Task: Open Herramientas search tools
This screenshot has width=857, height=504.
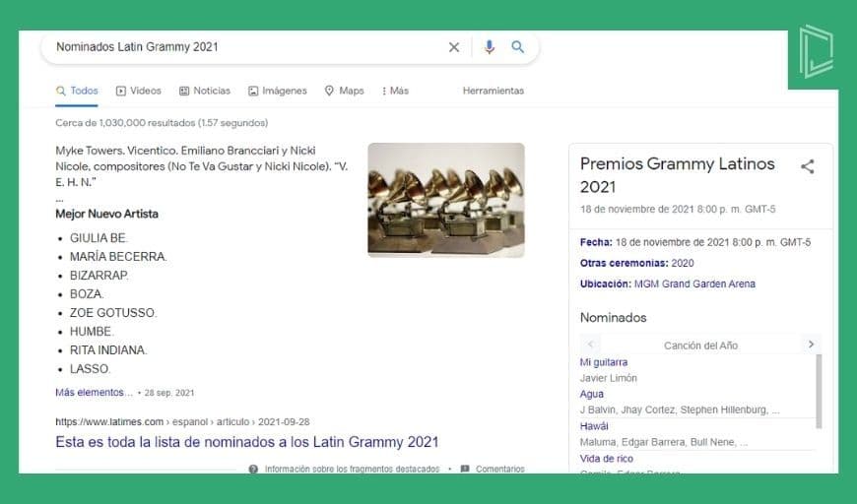Action: (493, 91)
